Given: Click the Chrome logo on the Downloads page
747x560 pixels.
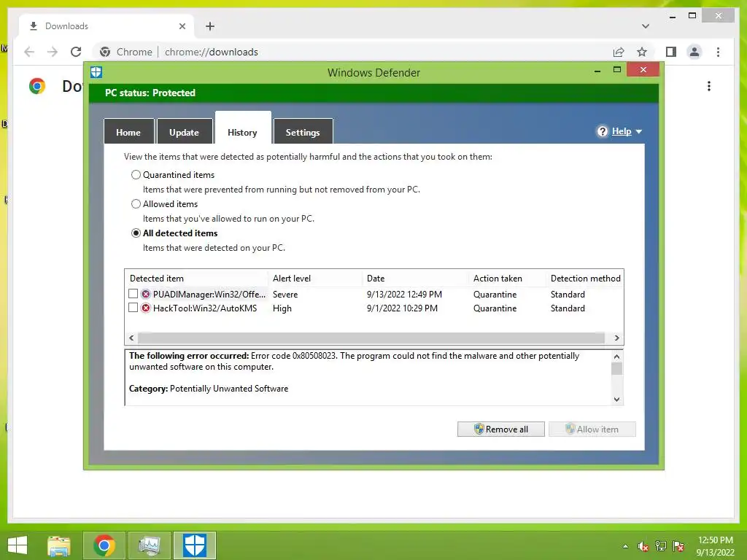Looking at the screenshot, I should point(37,86).
